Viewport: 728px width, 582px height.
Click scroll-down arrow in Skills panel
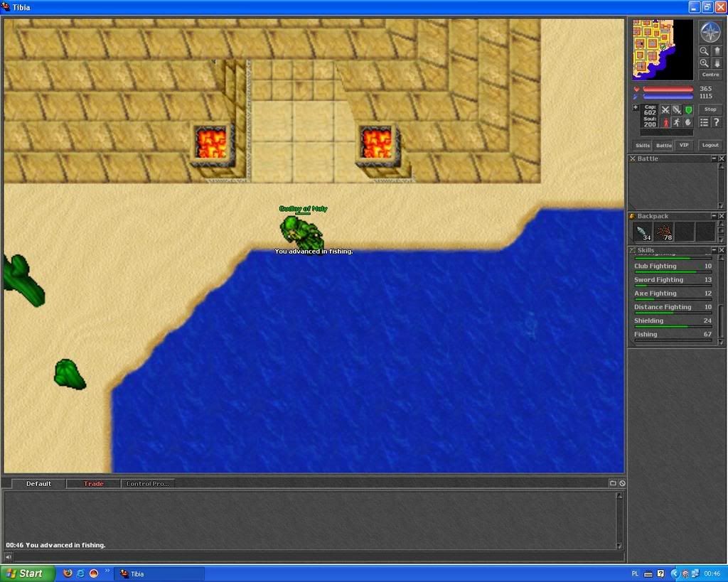pos(721,342)
